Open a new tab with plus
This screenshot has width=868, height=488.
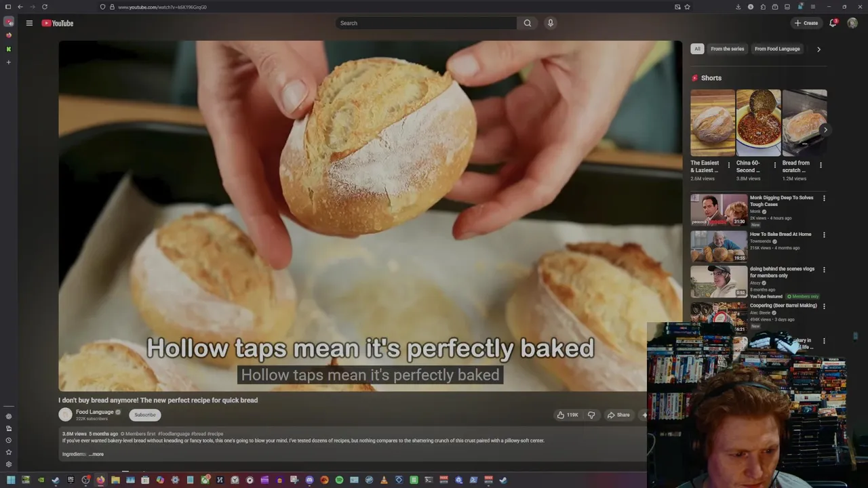9,62
